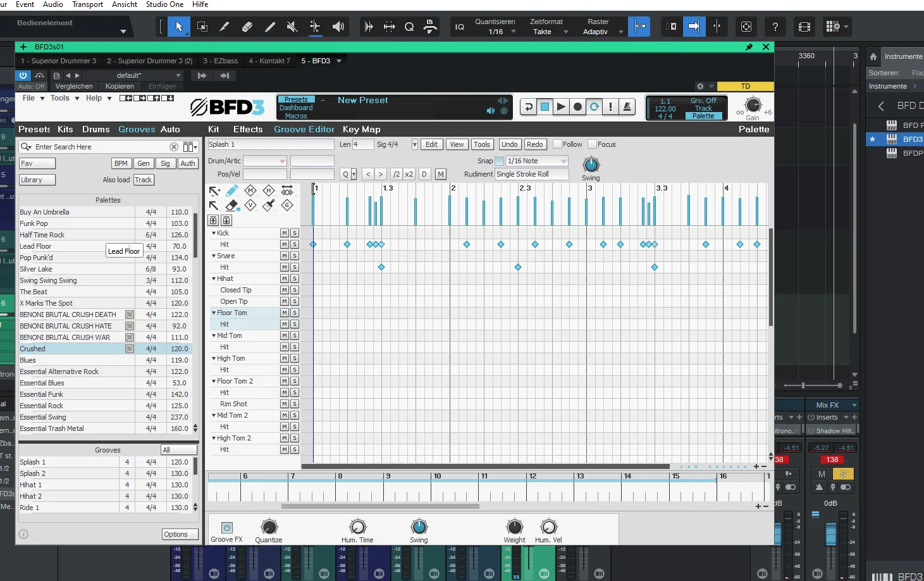
Task: Pick the pencil draw tool in groove editor
Action: 232,191
